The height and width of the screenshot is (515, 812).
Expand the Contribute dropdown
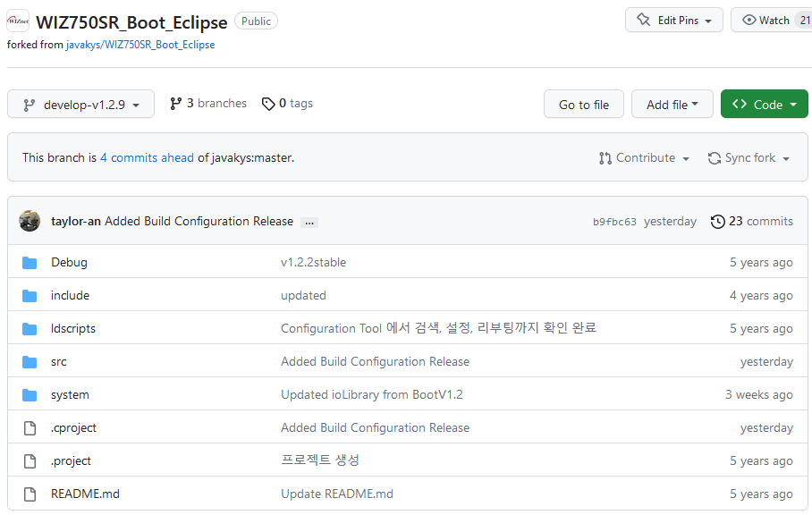644,158
